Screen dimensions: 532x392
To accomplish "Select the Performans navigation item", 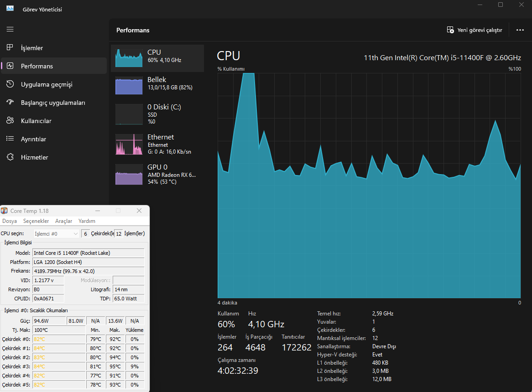I will point(54,66).
